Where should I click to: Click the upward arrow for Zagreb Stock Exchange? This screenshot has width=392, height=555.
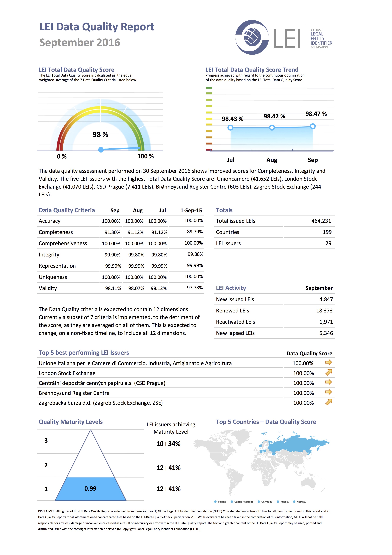coord(329,402)
